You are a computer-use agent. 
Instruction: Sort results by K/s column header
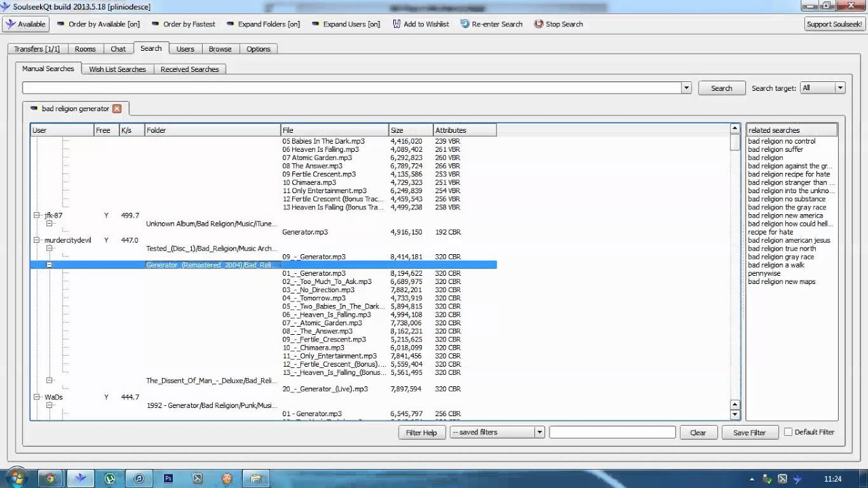click(x=132, y=130)
